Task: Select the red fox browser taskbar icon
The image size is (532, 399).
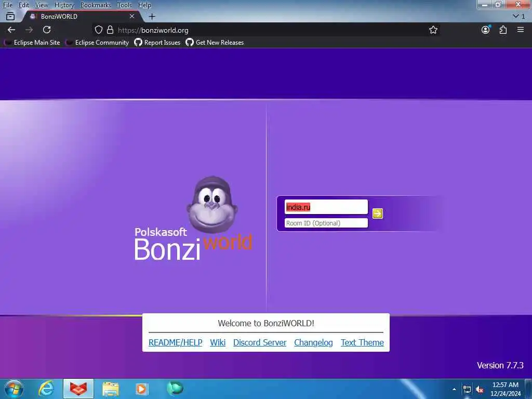Action: (78, 389)
